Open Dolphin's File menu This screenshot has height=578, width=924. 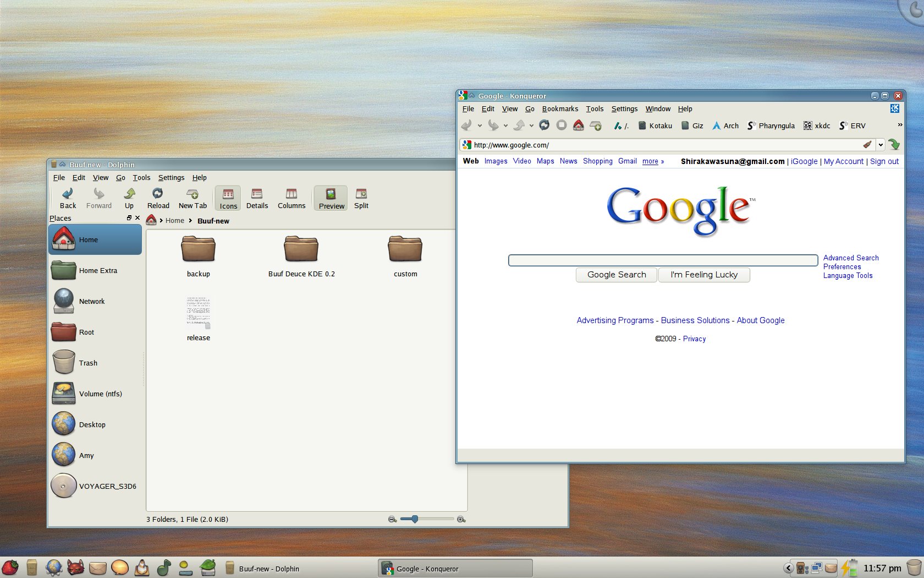tap(59, 177)
